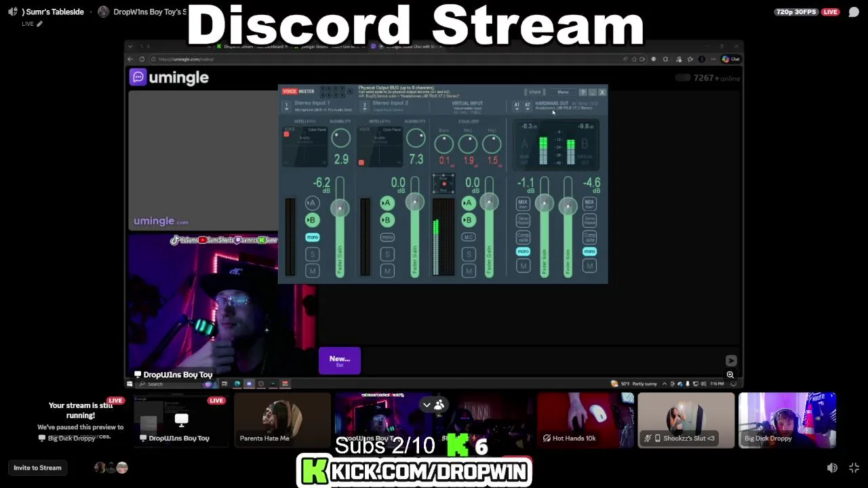
Task: Toggle MC button on Virtual Input
Action: (x=468, y=237)
